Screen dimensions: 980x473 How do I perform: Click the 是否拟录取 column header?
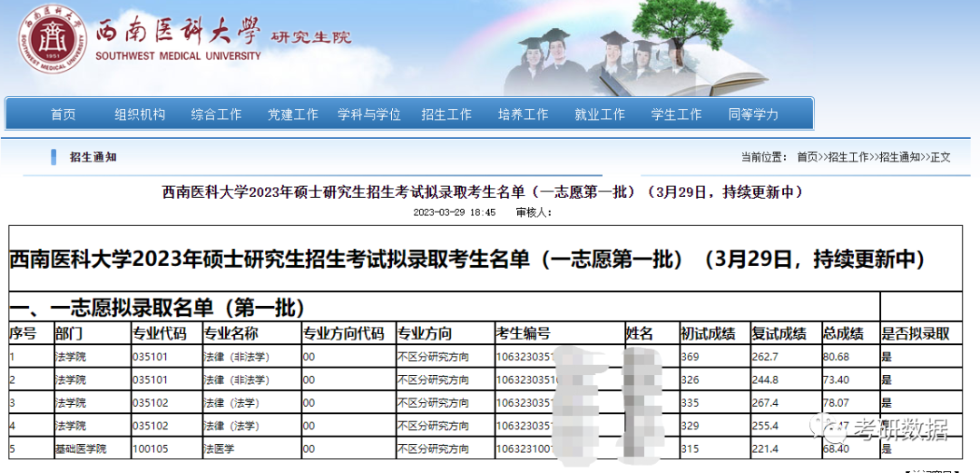tap(916, 333)
